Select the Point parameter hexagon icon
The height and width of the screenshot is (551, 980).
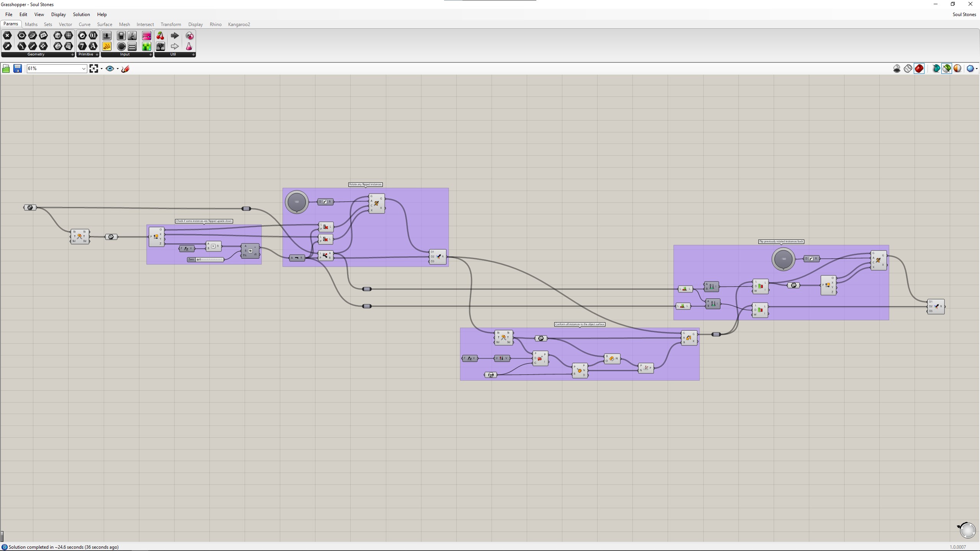(x=7, y=36)
